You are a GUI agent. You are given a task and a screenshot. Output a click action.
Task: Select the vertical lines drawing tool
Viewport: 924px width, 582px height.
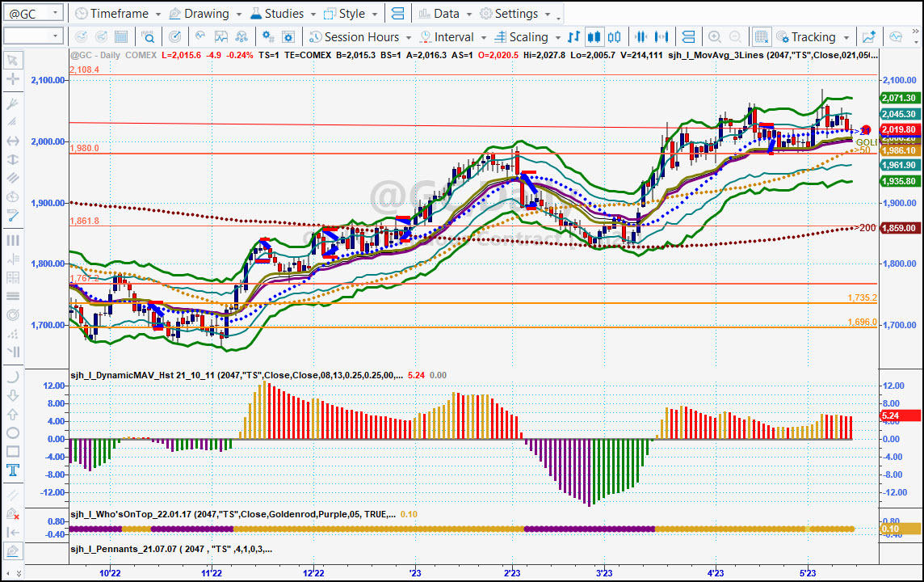coord(12,240)
